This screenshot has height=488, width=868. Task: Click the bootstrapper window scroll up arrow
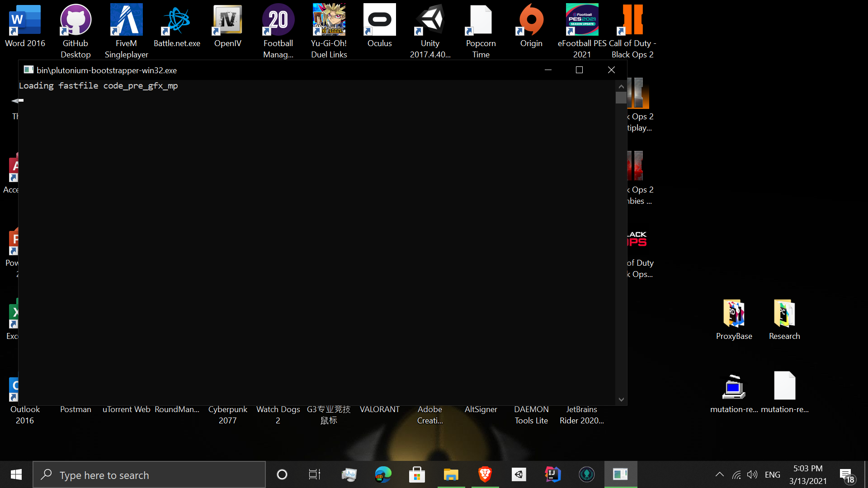click(x=621, y=86)
